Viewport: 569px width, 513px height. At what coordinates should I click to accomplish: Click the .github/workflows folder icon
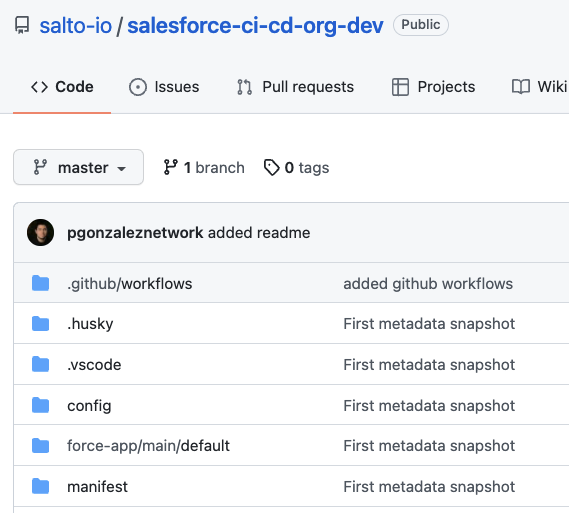40,283
